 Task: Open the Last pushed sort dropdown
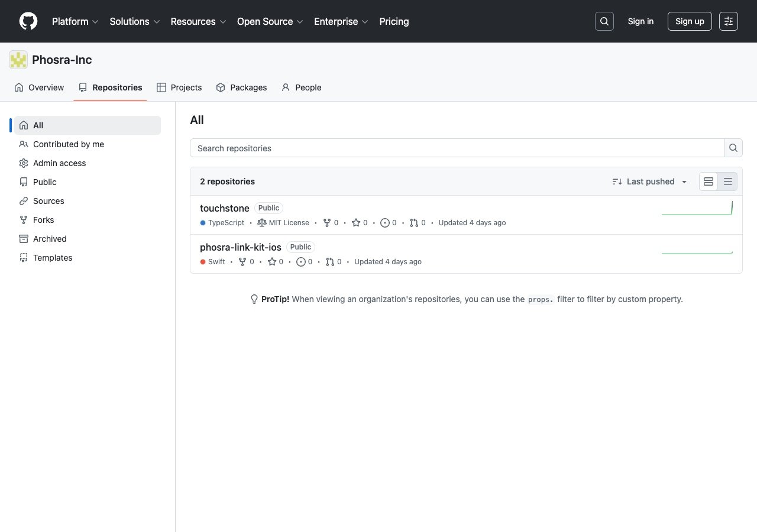coord(650,181)
